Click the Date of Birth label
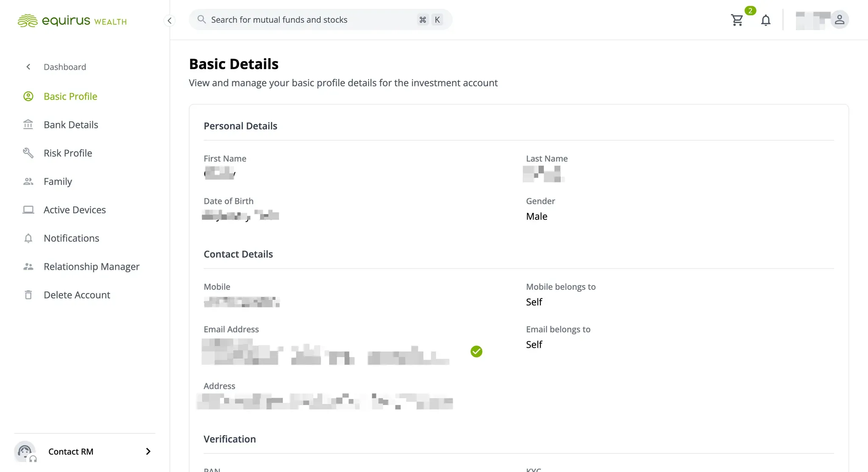 tap(228, 201)
